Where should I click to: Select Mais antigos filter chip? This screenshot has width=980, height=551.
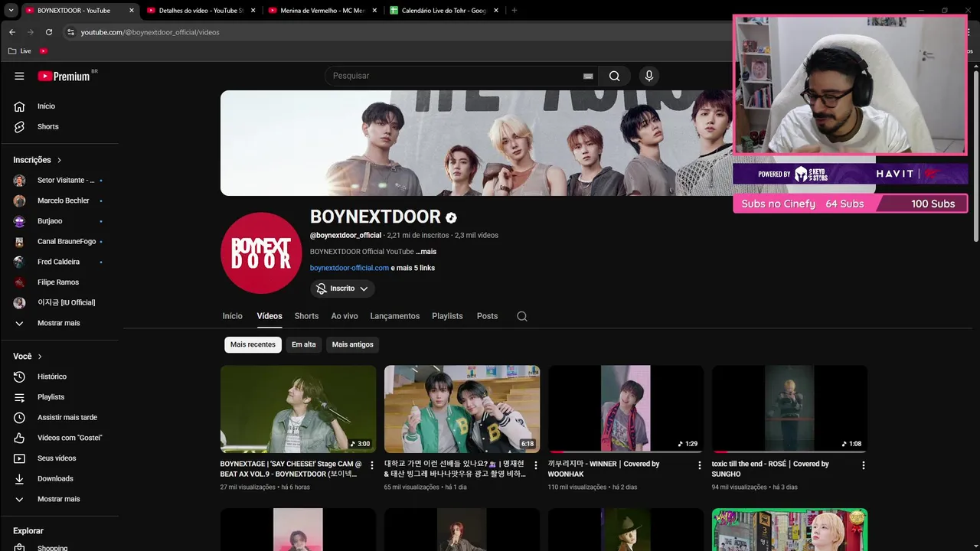(x=352, y=344)
